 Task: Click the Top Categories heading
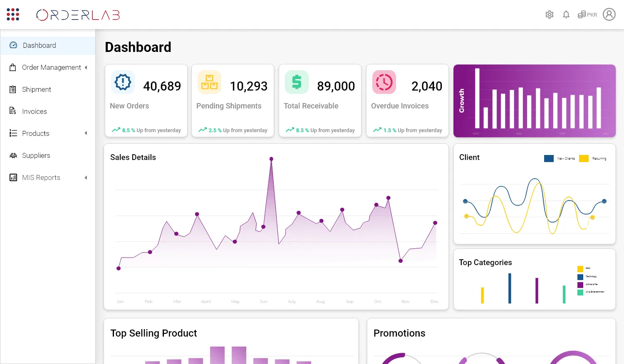point(485,262)
